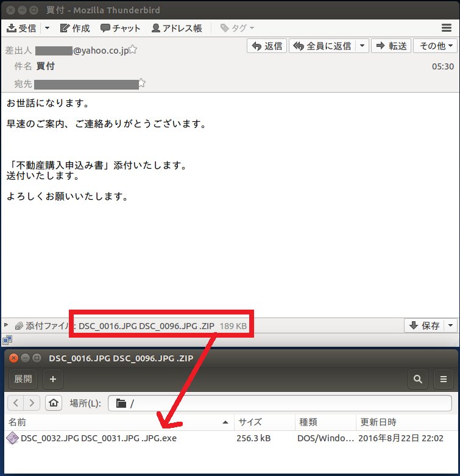This screenshot has width=460, height=476.
Task: Add files with plus button in the archive window
Action: click(x=53, y=379)
